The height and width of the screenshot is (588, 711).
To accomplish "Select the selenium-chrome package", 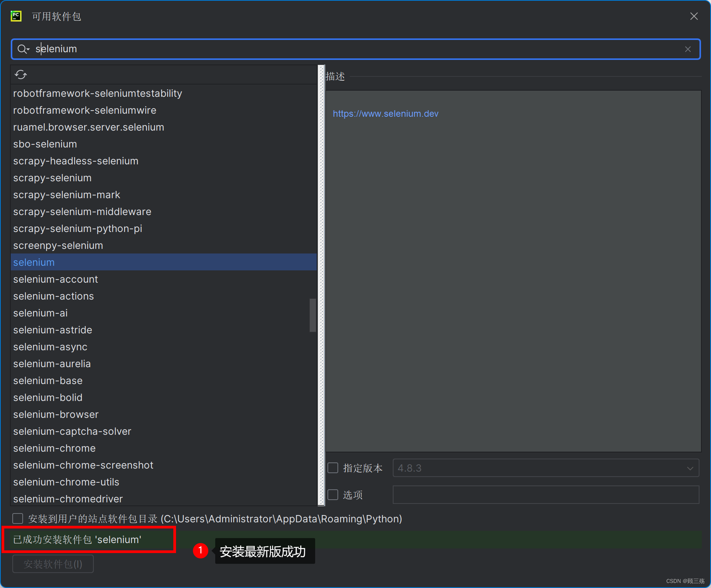I will [164, 448].
